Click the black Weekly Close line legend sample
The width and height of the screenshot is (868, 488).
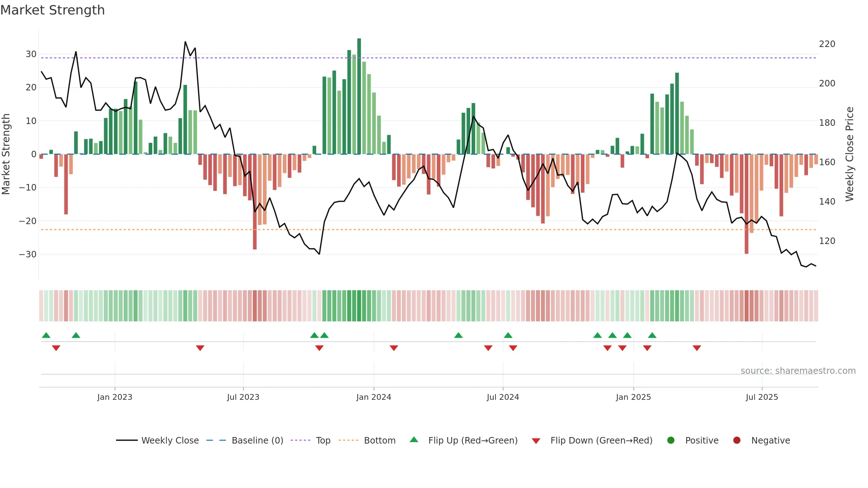(127, 440)
